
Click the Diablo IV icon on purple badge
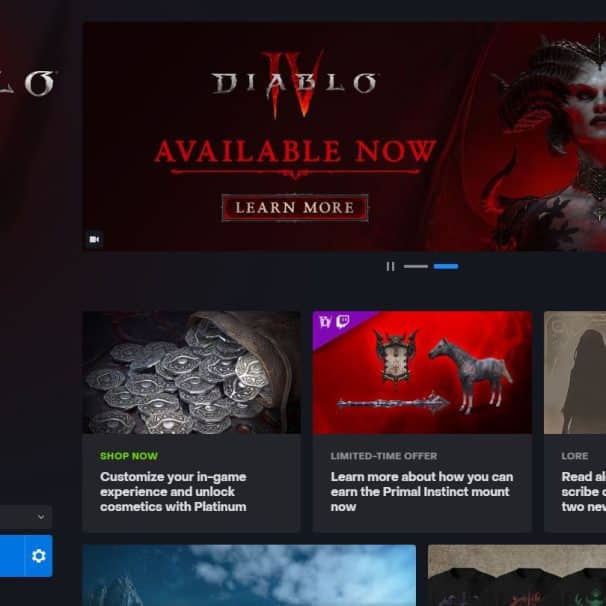coord(325,321)
